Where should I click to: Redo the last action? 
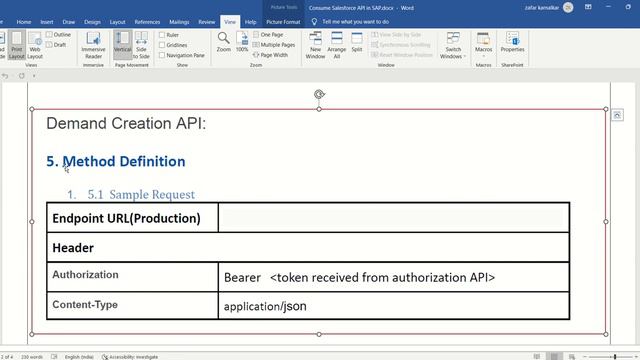click(22, 76)
